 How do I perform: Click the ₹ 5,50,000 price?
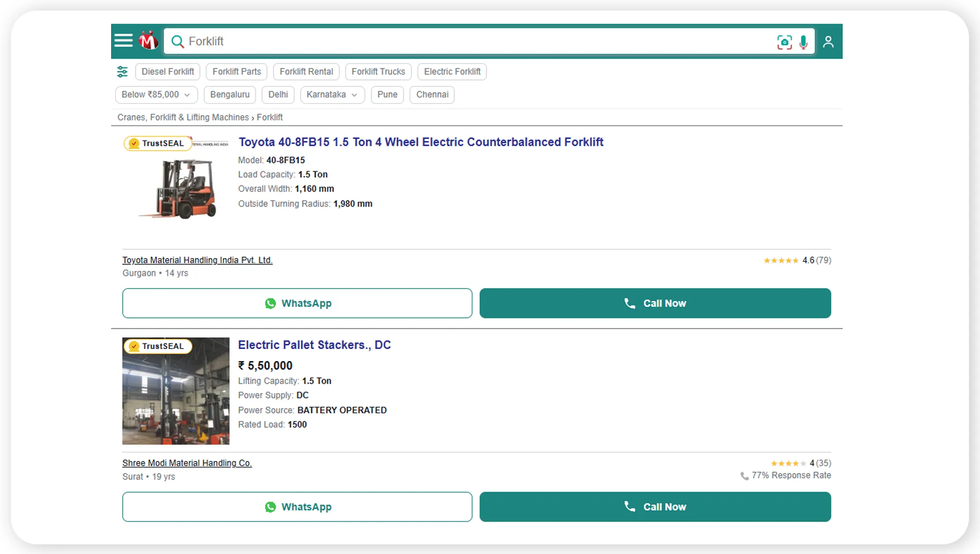click(x=265, y=365)
